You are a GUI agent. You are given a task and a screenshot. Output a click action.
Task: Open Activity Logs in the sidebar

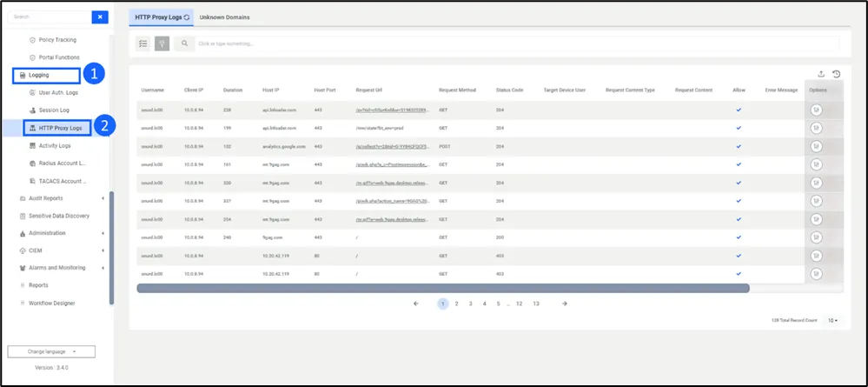click(x=55, y=146)
